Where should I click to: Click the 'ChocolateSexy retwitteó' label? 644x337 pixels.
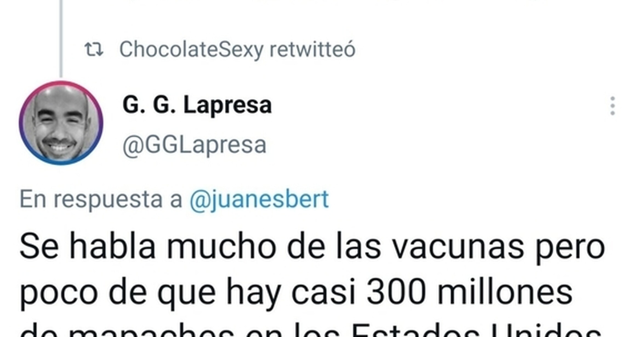237,50
